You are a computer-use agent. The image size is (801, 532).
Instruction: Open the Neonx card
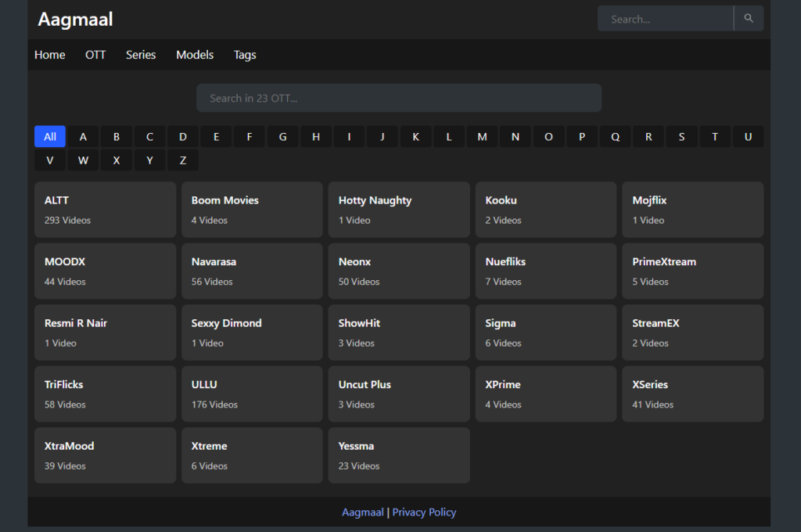[399, 271]
